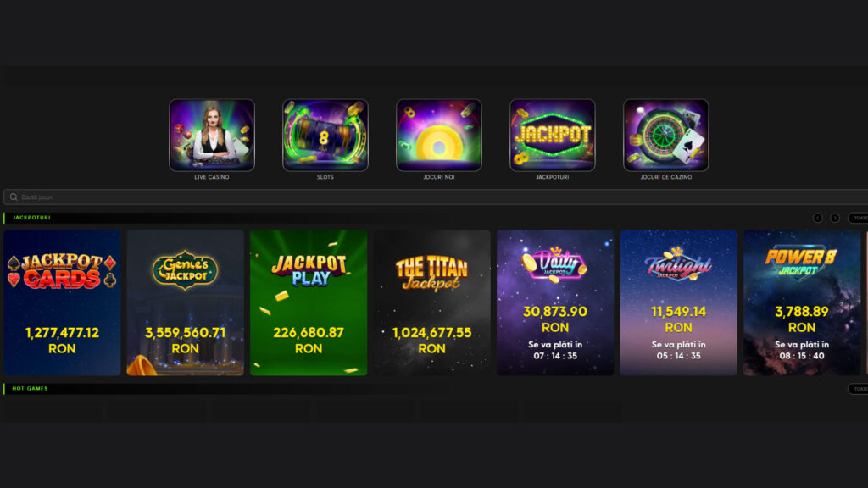
Task: Click the next arrow in Jackpoturi carousel
Action: (835, 218)
